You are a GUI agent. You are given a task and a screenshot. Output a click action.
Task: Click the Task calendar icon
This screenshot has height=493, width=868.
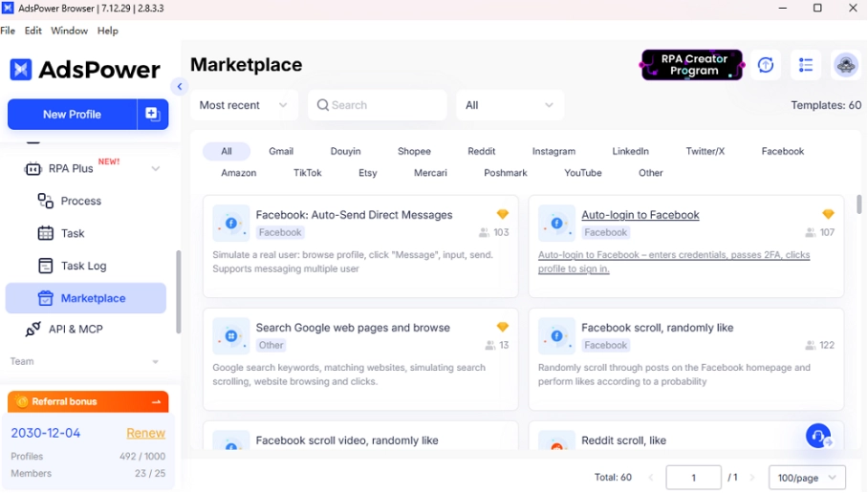coord(45,233)
